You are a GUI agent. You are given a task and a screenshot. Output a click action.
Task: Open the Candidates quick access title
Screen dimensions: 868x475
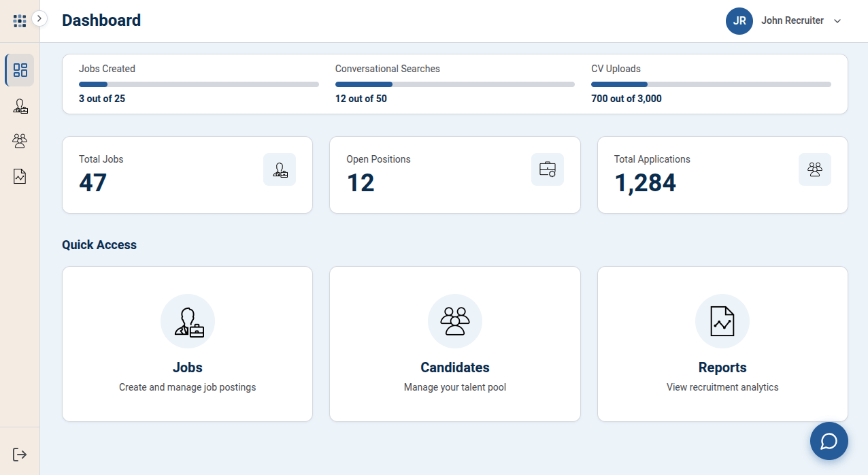(455, 367)
